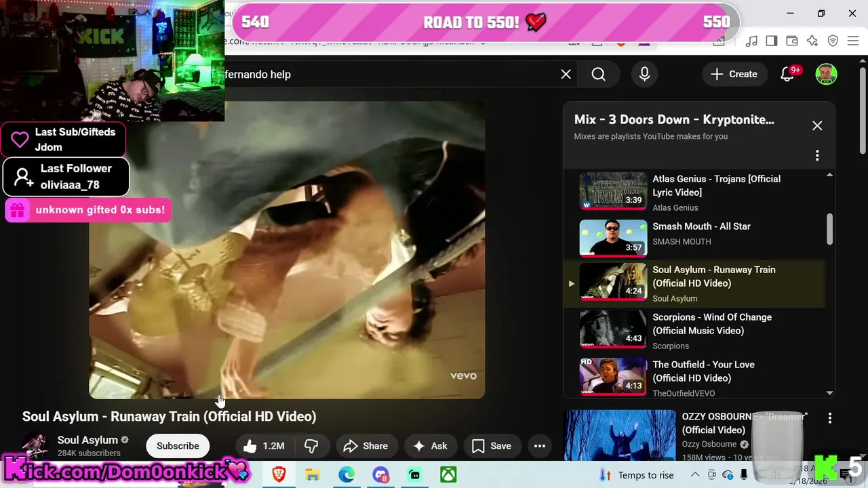Click the playlist scrollbar thumb
The image size is (868, 488).
coord(829,229)
